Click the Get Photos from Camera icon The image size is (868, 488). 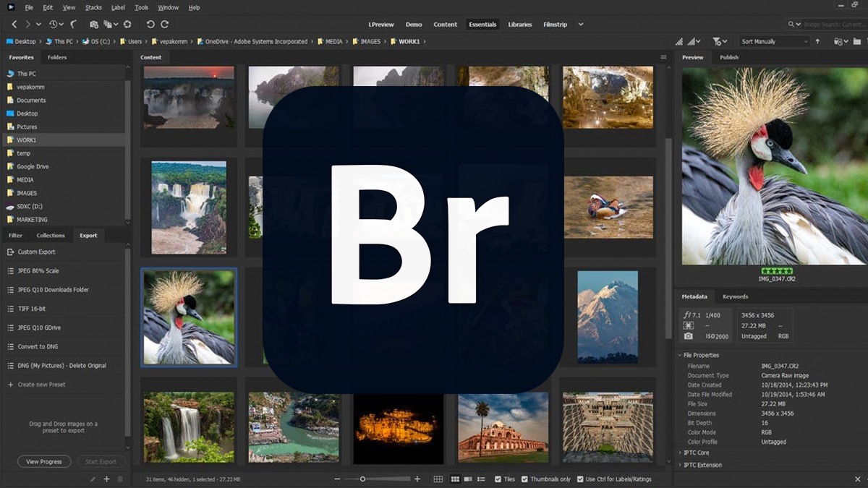tap(94, 25)
